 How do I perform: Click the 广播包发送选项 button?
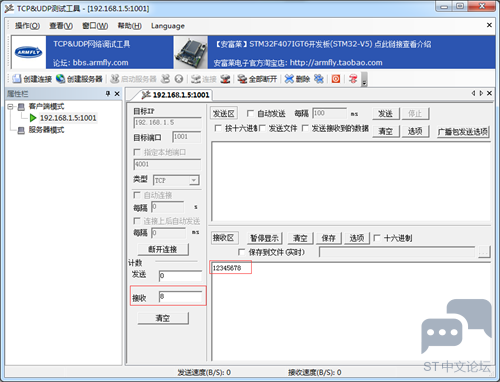(463, 132)
